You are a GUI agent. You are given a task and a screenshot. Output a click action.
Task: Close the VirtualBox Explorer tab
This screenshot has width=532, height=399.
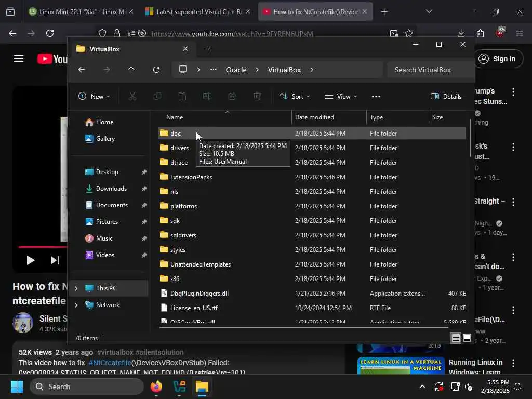185,49
